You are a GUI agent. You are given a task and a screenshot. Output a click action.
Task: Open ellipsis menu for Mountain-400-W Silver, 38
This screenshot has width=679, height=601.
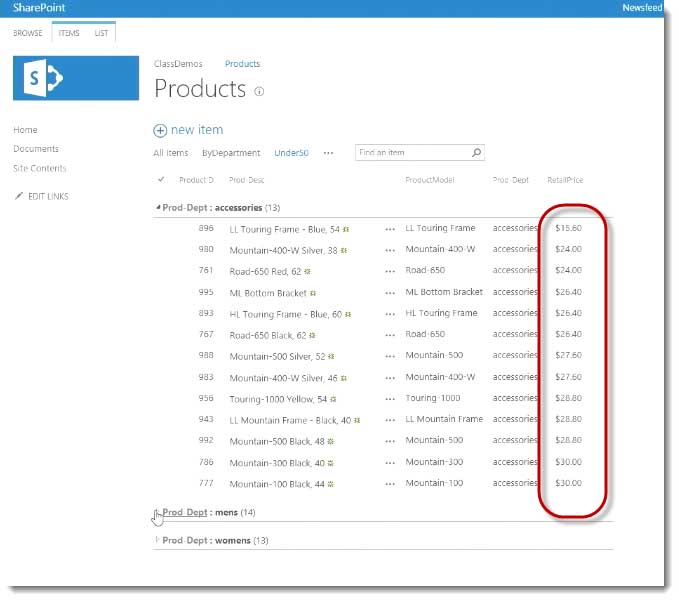coord(390,250)
